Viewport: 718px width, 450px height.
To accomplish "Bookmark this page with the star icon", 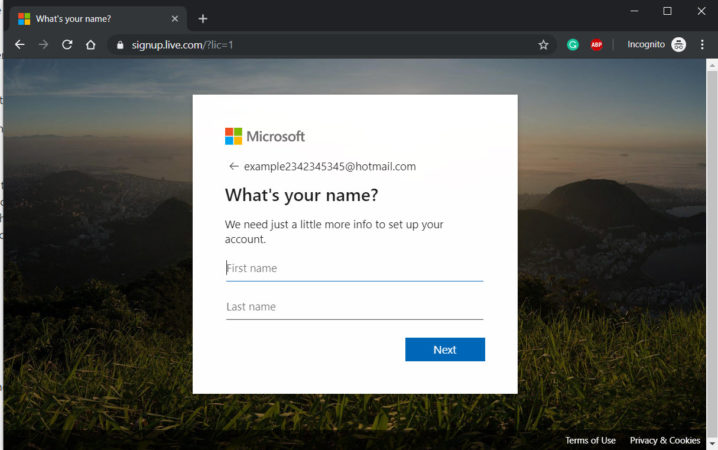I will 543,44.
